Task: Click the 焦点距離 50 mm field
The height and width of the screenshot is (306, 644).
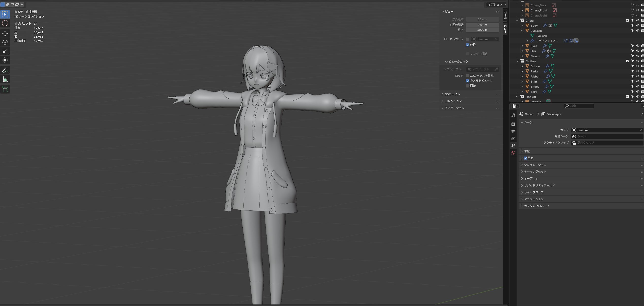Action: 482,19
